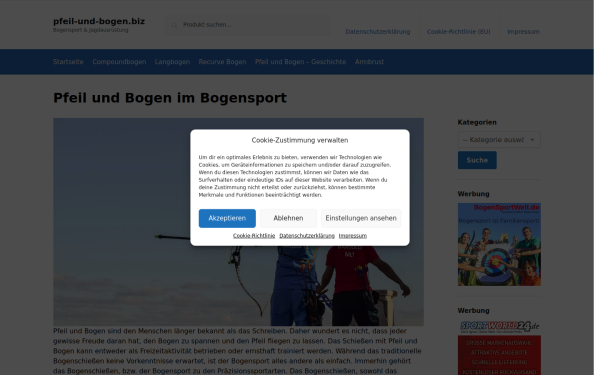Click the archery hero image

pos(238,222)
